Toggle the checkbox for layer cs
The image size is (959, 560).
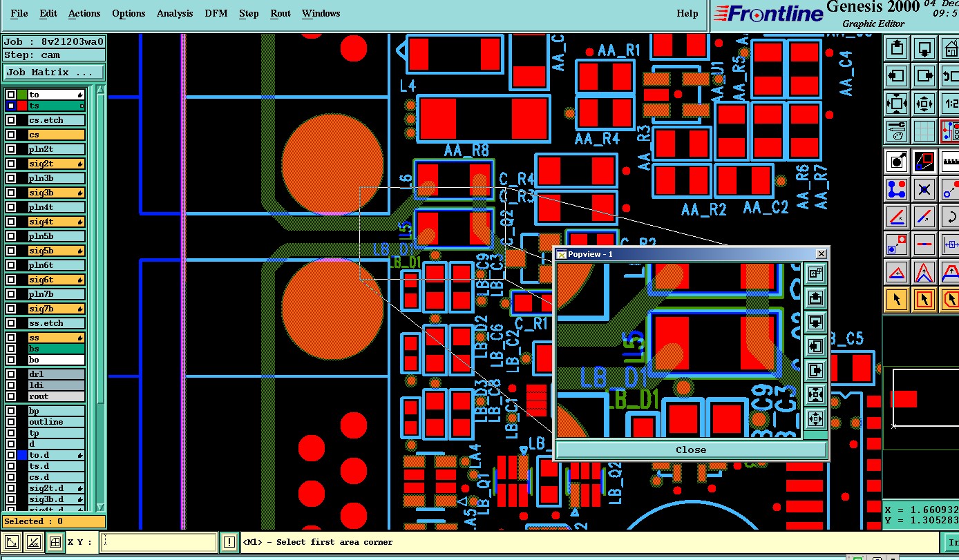(x=10, y=135)
